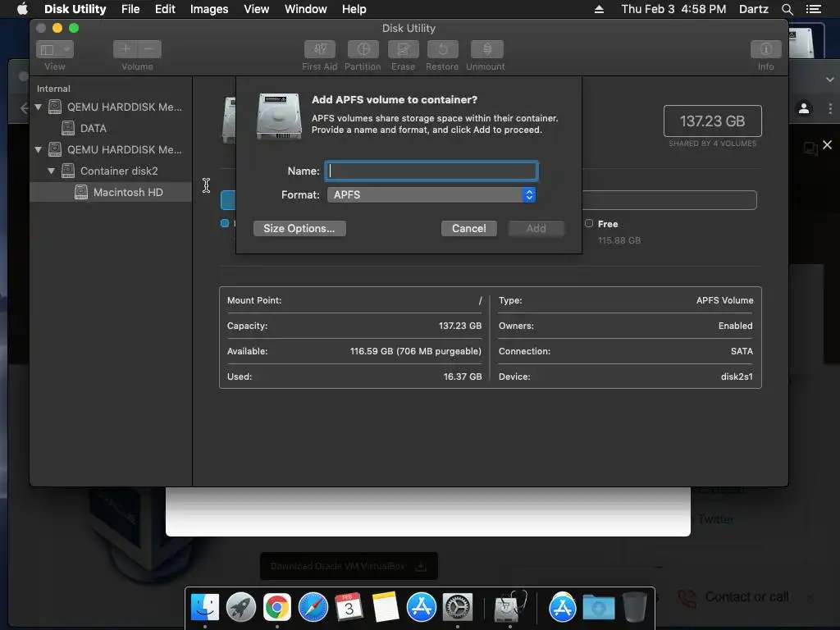The width and height of the screenshot is (840, 630).
Task: Open the Window menu
Action: pyautogui.click(x=305, y=9)
